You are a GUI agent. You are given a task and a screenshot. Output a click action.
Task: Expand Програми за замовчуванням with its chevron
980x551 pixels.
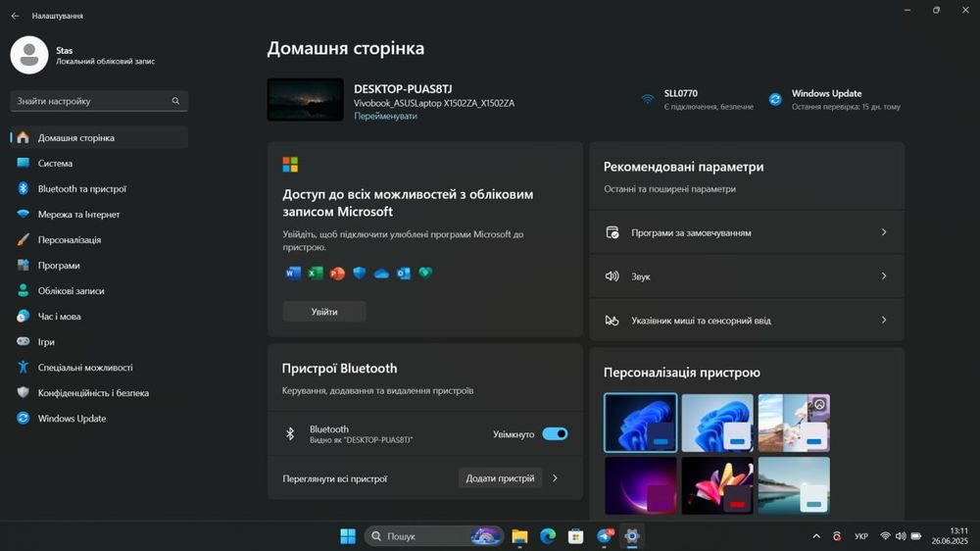coord(884,232)
